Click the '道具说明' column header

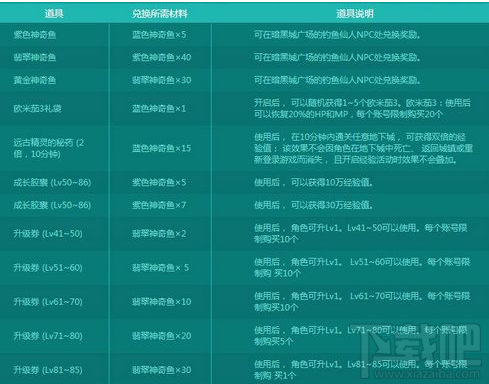click(x=355, y=14)
